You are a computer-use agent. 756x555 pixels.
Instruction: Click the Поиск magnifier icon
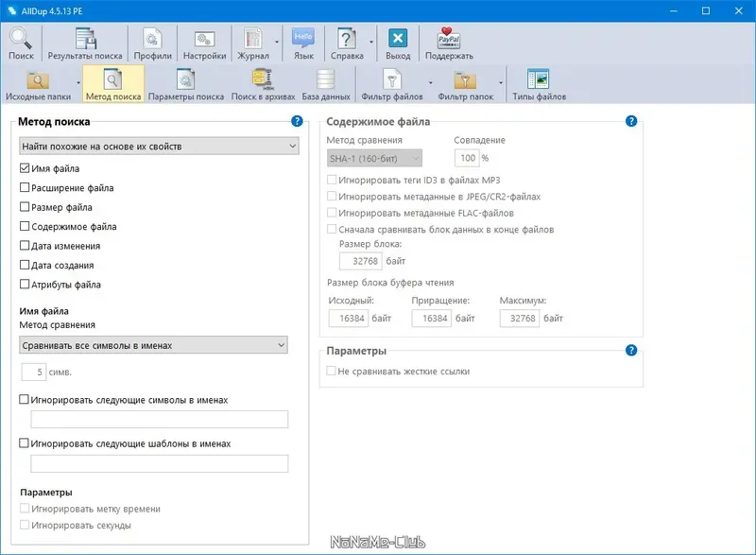click(x=21, y=39)
